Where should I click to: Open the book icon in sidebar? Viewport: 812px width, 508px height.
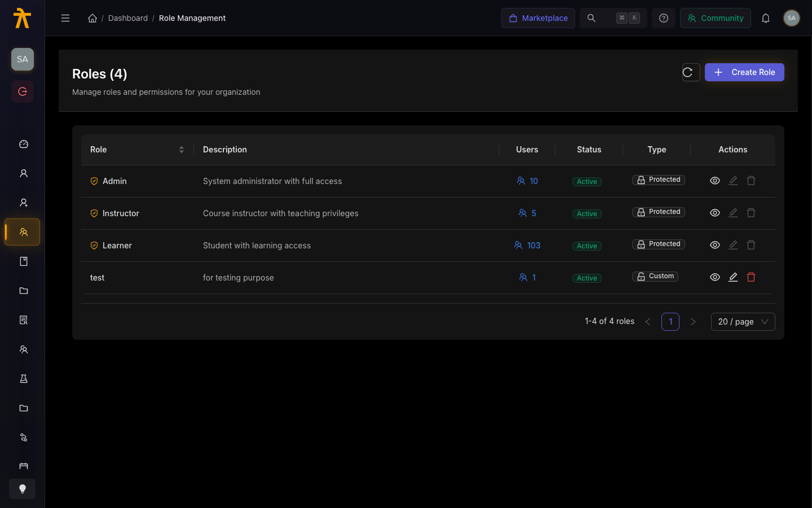point(24,261)
